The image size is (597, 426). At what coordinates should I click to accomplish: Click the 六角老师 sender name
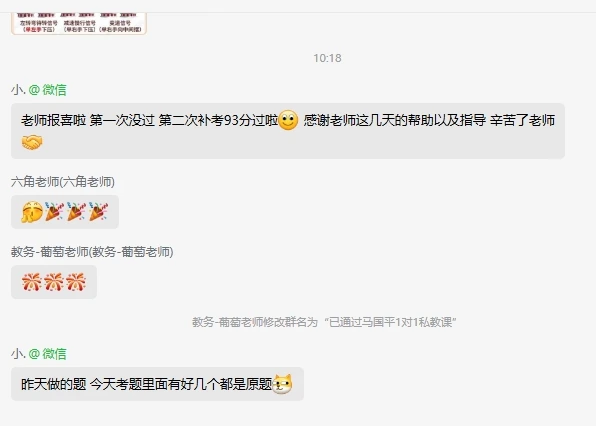(63, 182)
